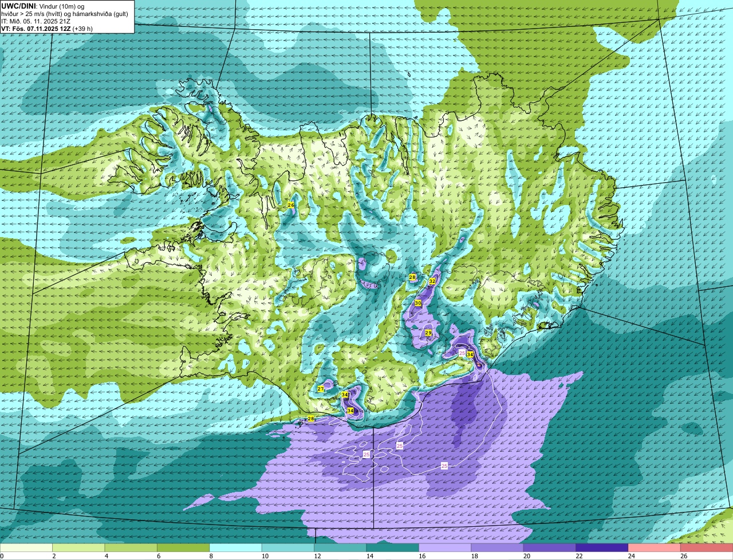Click the yellow gust label 32
This screenshot has width=733, height=560.
click(x=432, y=281)
